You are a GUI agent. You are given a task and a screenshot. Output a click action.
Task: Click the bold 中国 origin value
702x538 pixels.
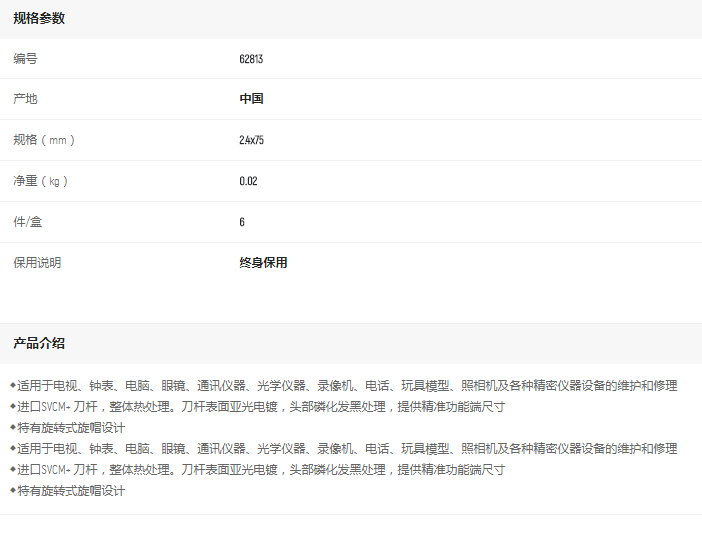coord(251,99)
